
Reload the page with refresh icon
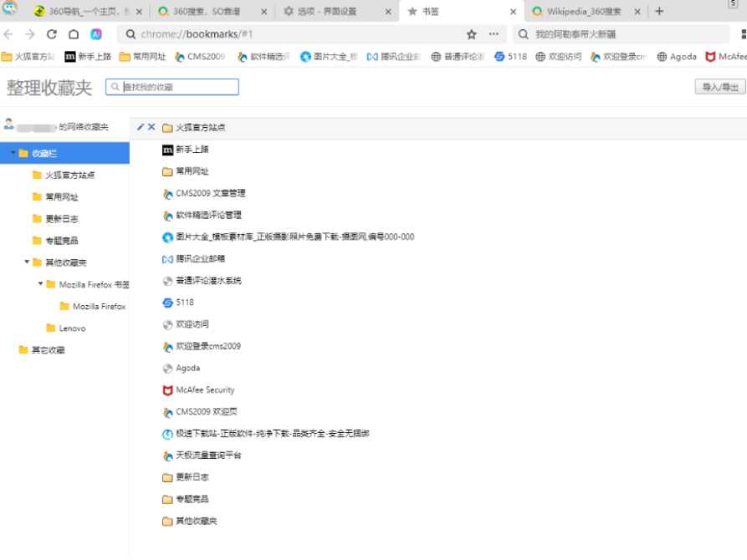click(52, 34)
